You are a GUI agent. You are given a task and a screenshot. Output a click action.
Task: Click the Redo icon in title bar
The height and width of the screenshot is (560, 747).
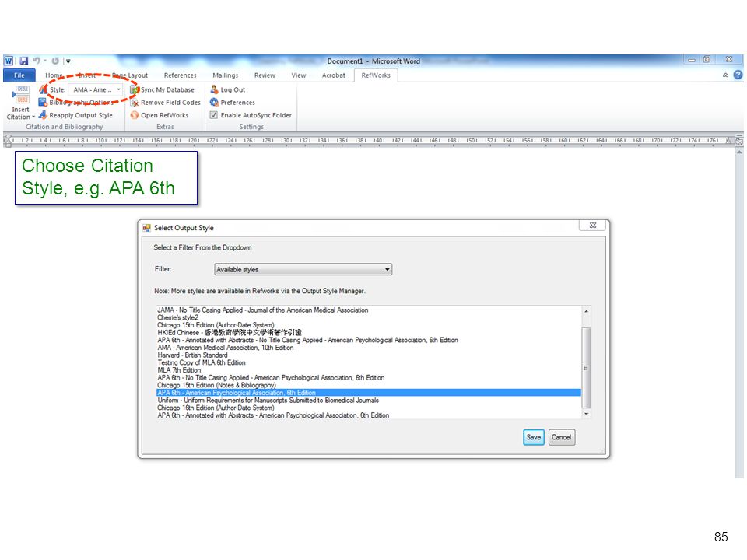click(55, 61)
